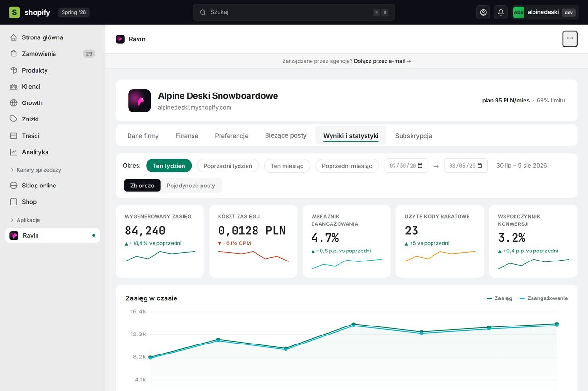
Task: Click the ADS store avatar
Action: (519, 12)
